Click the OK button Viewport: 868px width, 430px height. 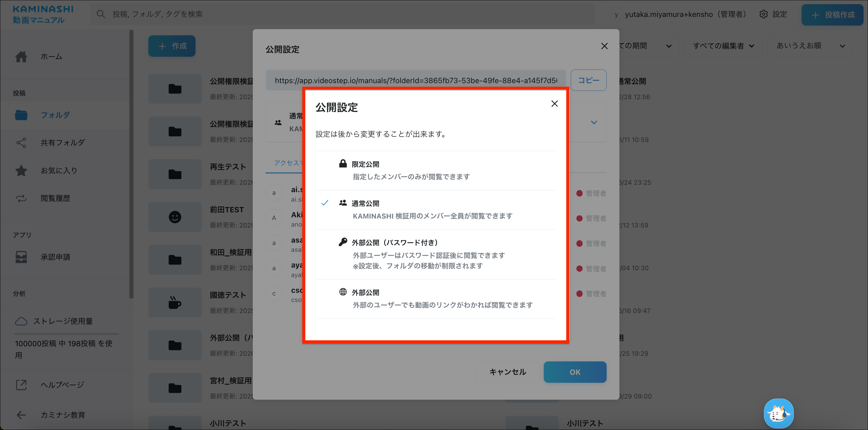[575, 372]
